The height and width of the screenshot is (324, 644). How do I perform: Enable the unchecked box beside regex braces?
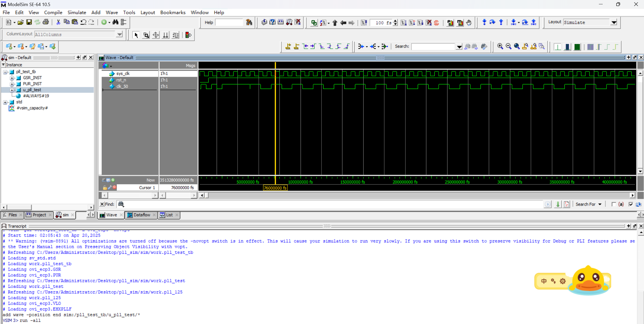(x=614, y=204)
